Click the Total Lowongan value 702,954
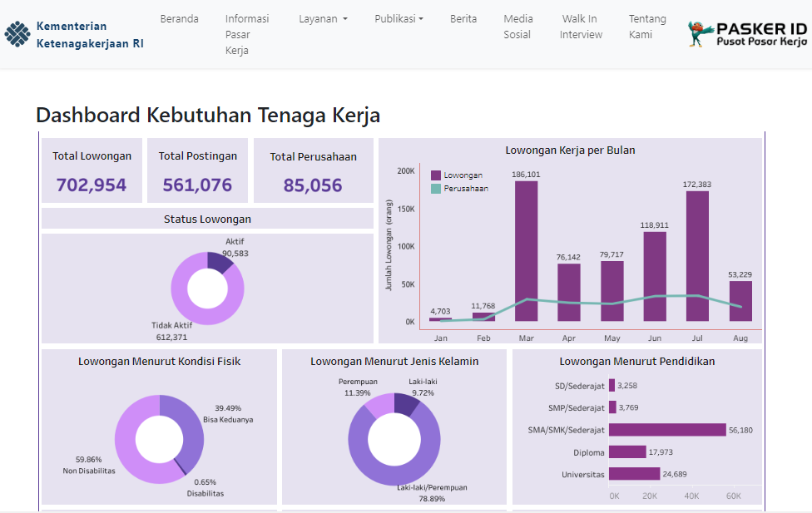 point(92,185)
